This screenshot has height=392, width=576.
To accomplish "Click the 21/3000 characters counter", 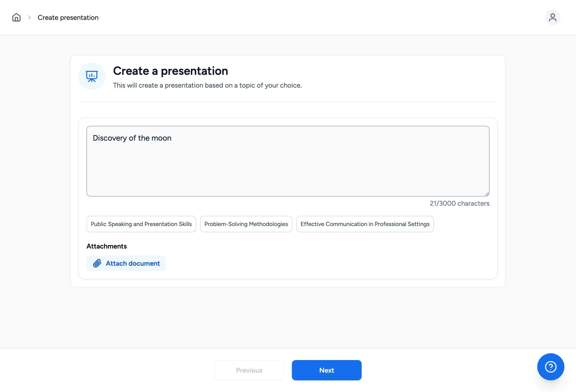I will (459, 204).
